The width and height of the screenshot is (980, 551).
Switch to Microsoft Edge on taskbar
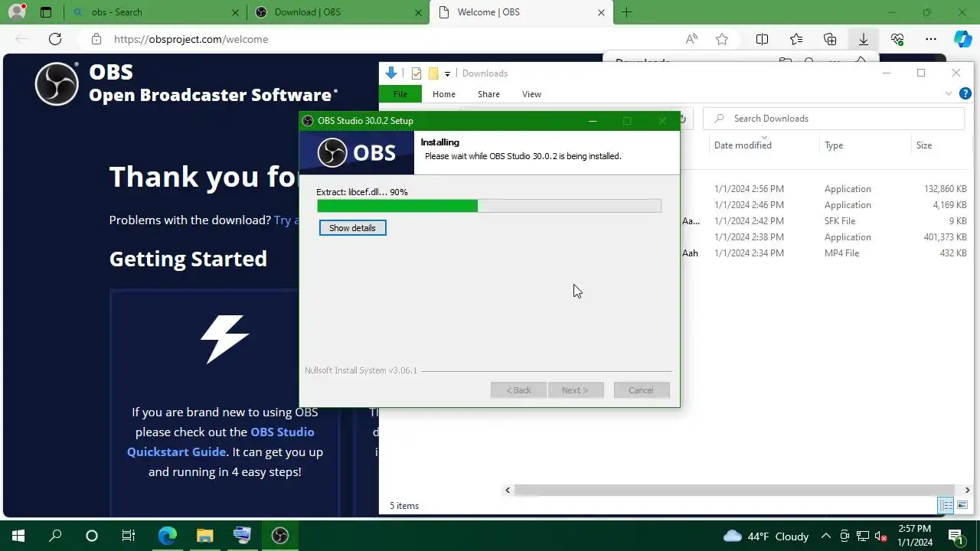(167, 536)
